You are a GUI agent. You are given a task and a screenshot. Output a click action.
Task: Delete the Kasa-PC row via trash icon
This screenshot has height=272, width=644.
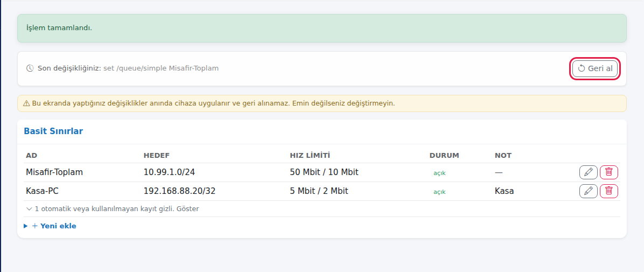(608, 191)
